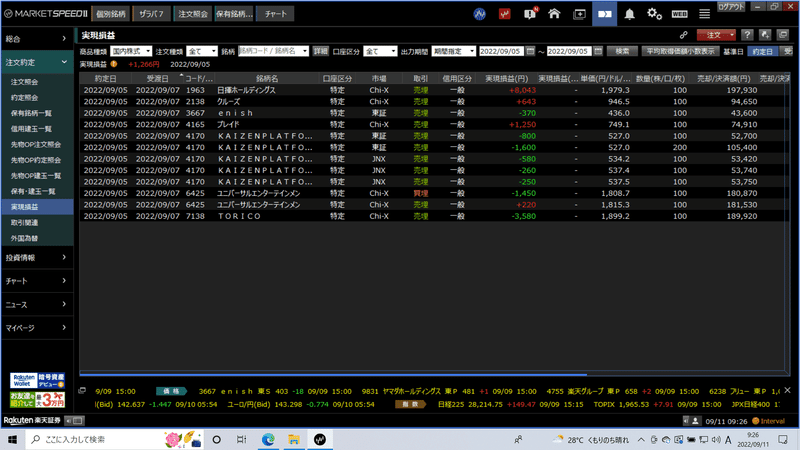
Task: Open Windows Start menu
Action: pyautogui.click(x=13, y=439)
